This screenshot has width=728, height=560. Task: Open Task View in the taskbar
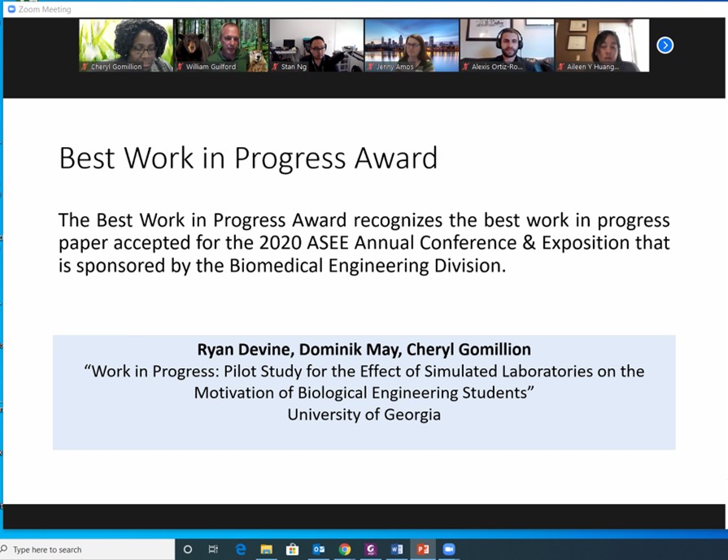(x=213, y=549)
